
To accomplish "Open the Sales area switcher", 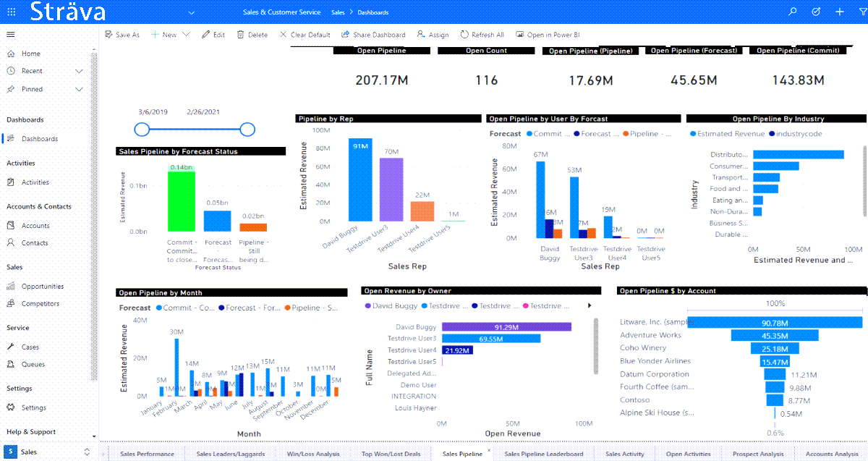I will click(48, 452).
